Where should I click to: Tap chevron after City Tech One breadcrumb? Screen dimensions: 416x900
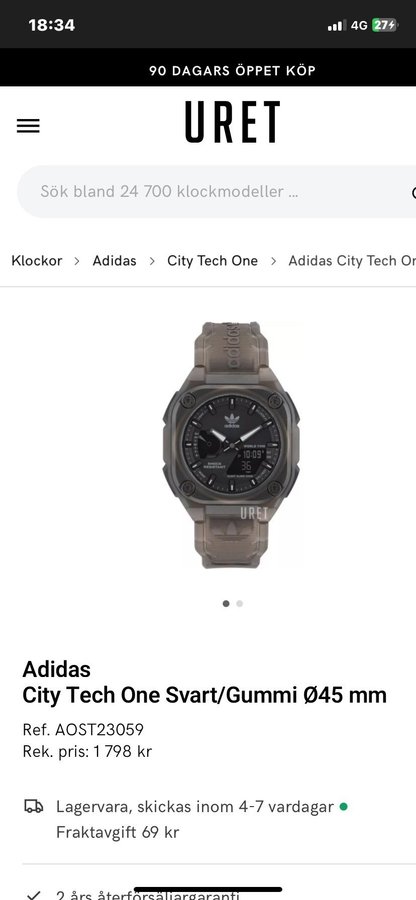(x=274, y=261)
